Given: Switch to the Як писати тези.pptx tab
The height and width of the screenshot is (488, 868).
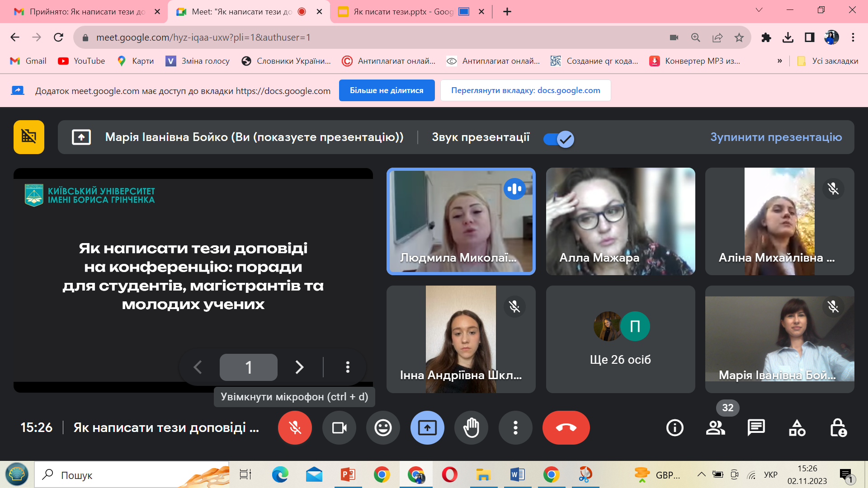Looking at the screenshot, I should click(402, 12).
